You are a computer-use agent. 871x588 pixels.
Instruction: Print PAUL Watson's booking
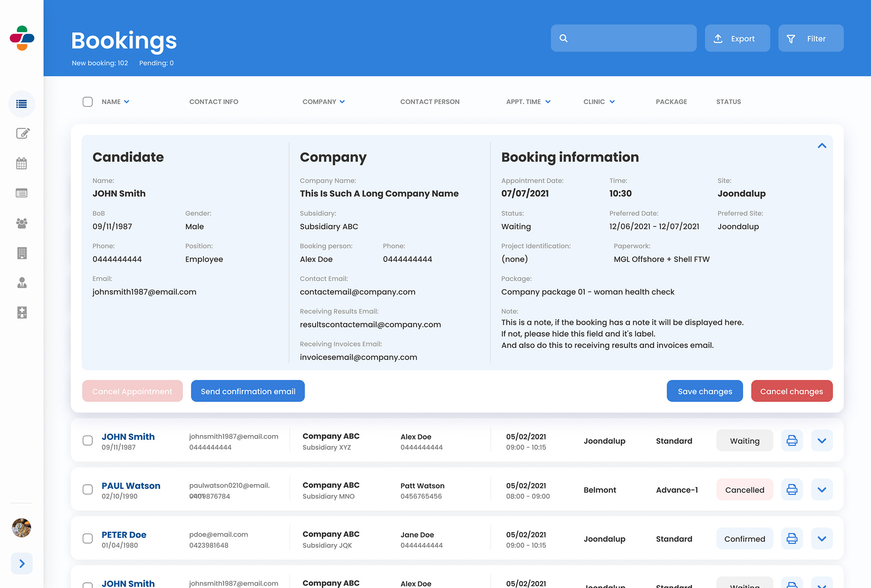point(792,490)
